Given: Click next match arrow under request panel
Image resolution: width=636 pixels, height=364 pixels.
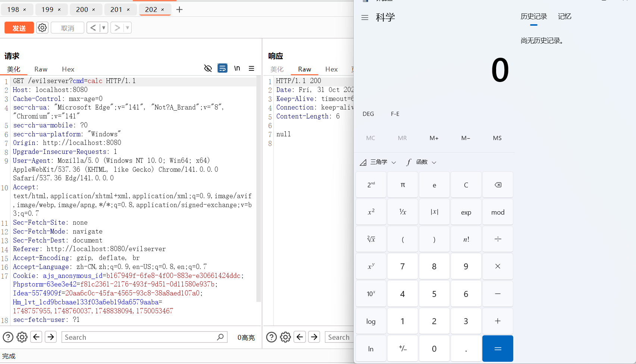Looking at the screenshot, I should tap(51, 337).
